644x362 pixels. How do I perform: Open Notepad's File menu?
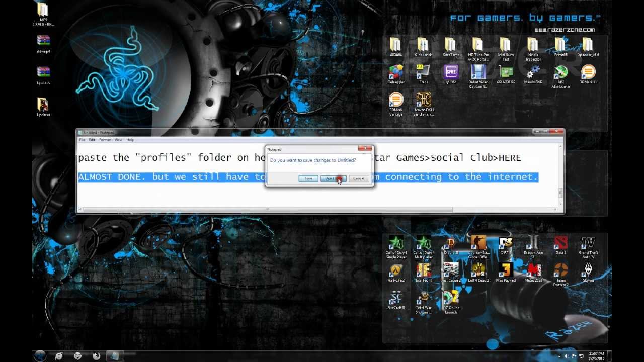[82, 140]
